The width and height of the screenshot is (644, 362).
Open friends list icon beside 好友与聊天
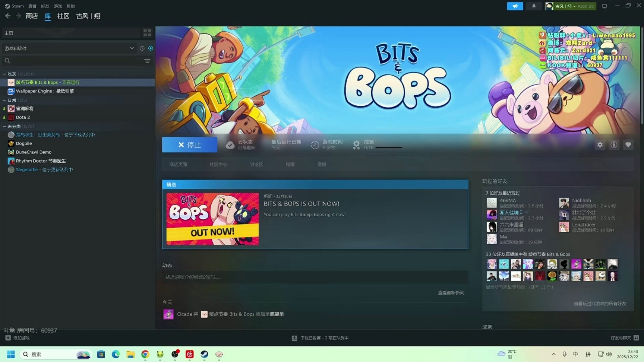(x=636, y=338)
